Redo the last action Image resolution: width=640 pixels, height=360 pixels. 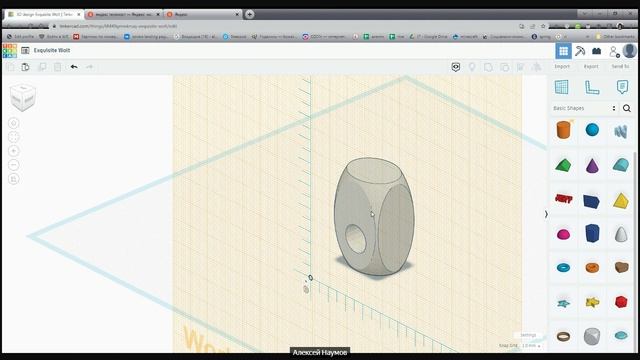coord(89,67)
